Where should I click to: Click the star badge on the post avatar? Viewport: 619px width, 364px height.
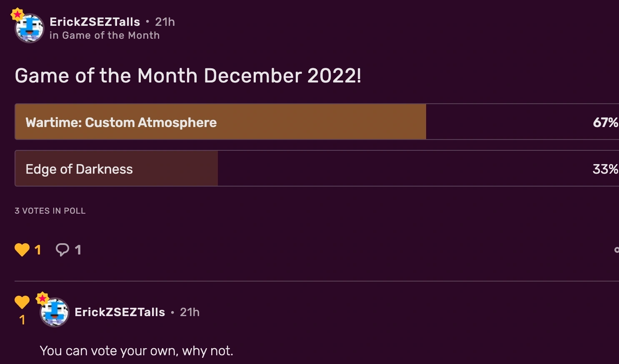pos(17,13)
